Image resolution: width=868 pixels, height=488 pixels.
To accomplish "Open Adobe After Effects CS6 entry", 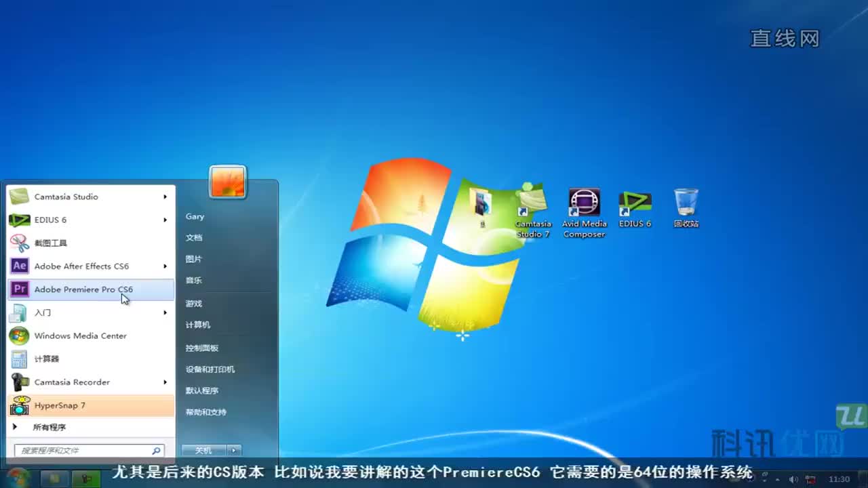I will click(81, 266).
